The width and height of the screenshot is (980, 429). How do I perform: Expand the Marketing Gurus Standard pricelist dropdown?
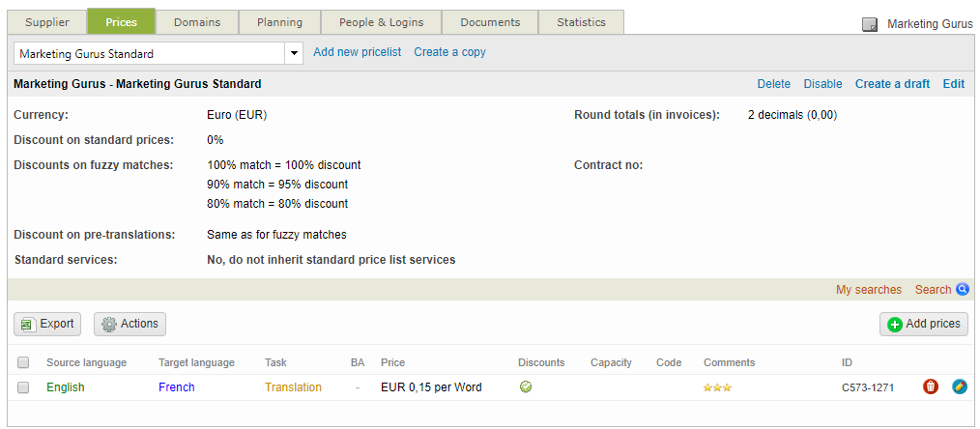coord(294,54)
